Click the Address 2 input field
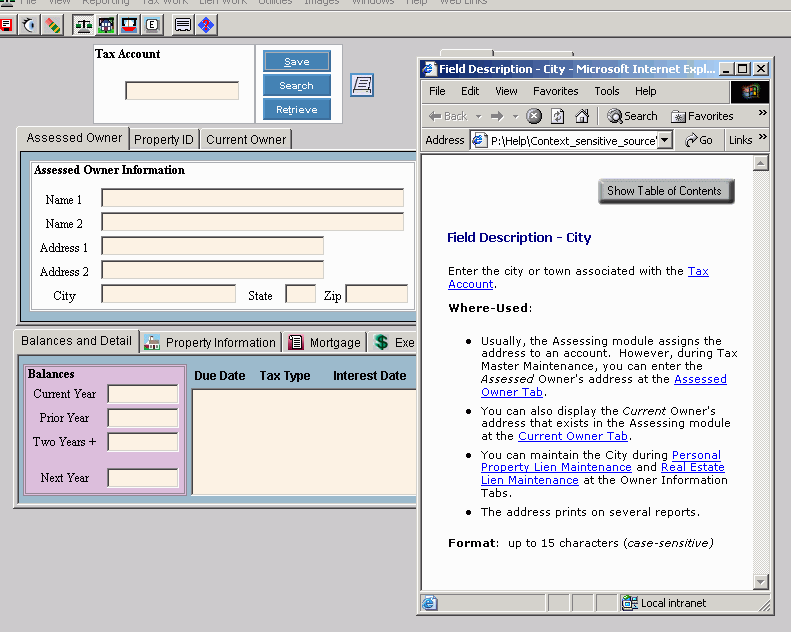The height and width of the screenshot is (632, 791). pyautogui.click(x=212, y=269)
